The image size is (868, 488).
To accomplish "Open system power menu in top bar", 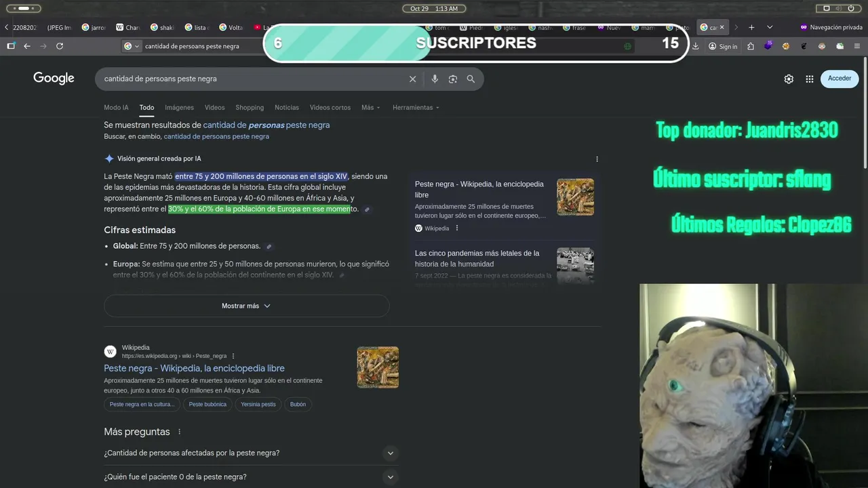I will point(852,8).
